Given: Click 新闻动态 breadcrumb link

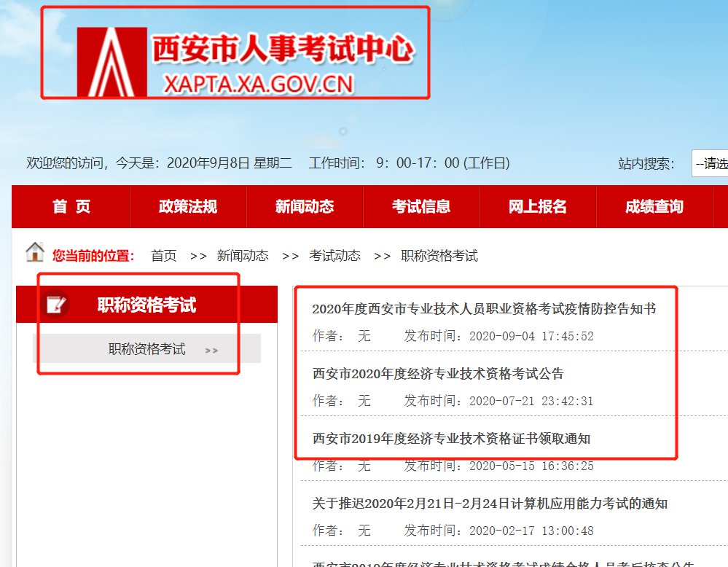Looking at the screenshot, I should pos(243,256).
